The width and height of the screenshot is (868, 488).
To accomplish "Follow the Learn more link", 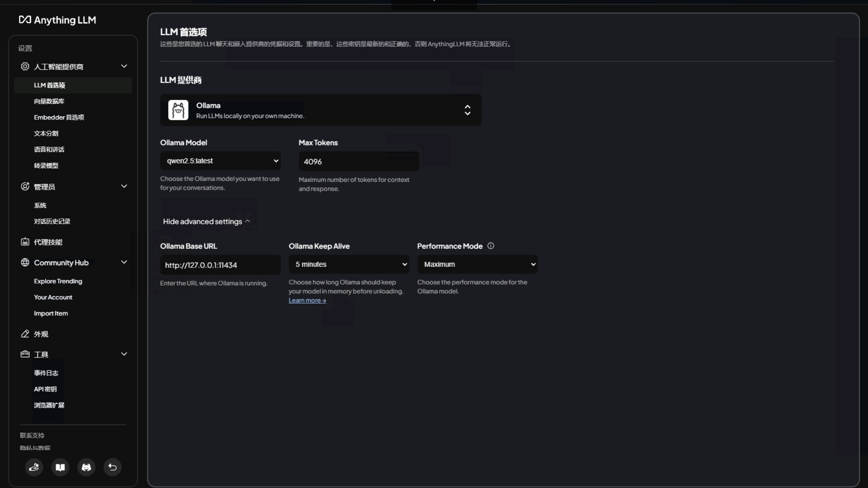I will coord(307,300).
